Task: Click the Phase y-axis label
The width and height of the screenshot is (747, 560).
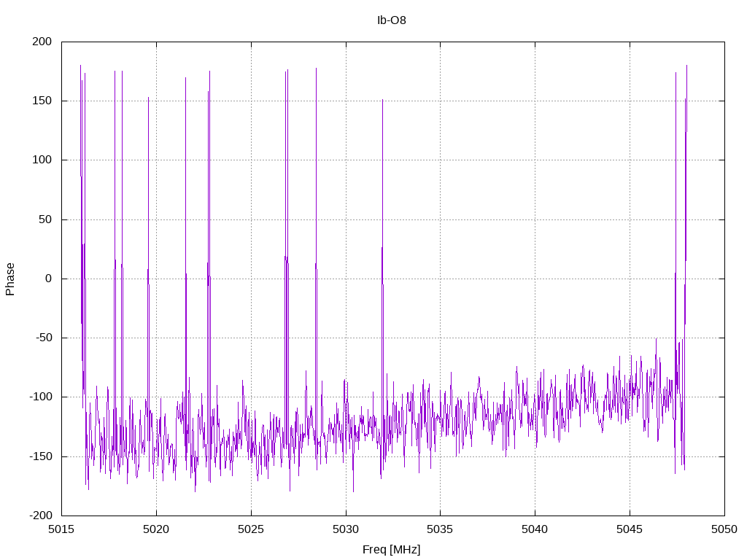Action: click(x=10, y=279)
